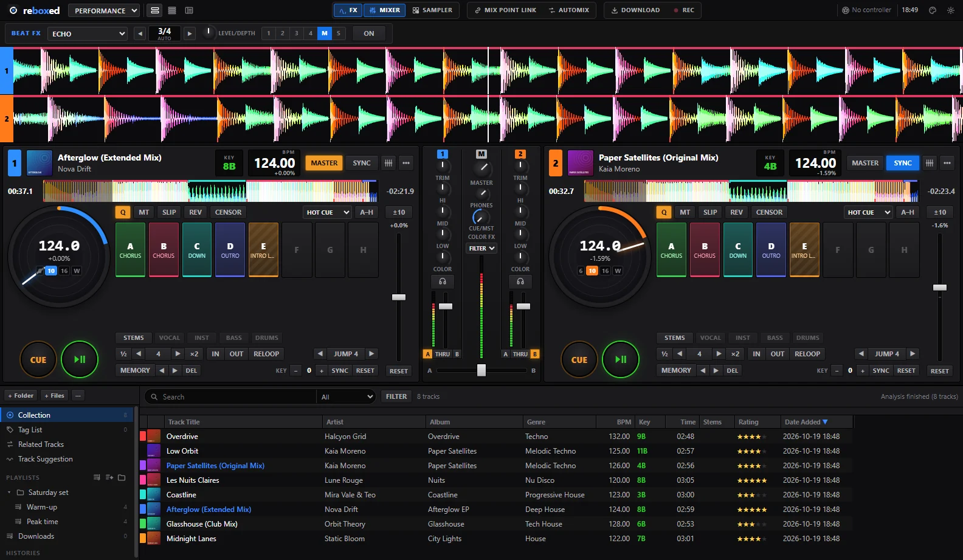Double the loop length on deck 2
Image resolution: width=963 pixels, height=560 pixels.
tap(735, 354)
